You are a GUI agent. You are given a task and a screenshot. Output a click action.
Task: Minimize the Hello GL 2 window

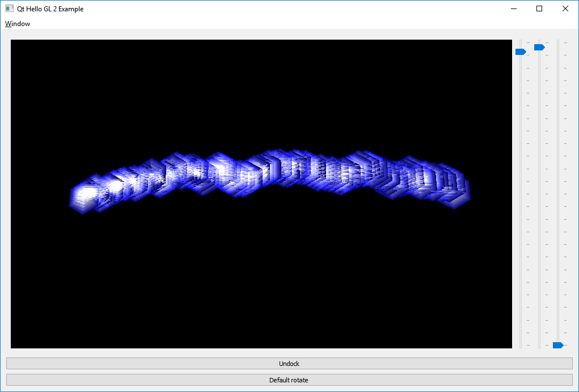point(514,8)
